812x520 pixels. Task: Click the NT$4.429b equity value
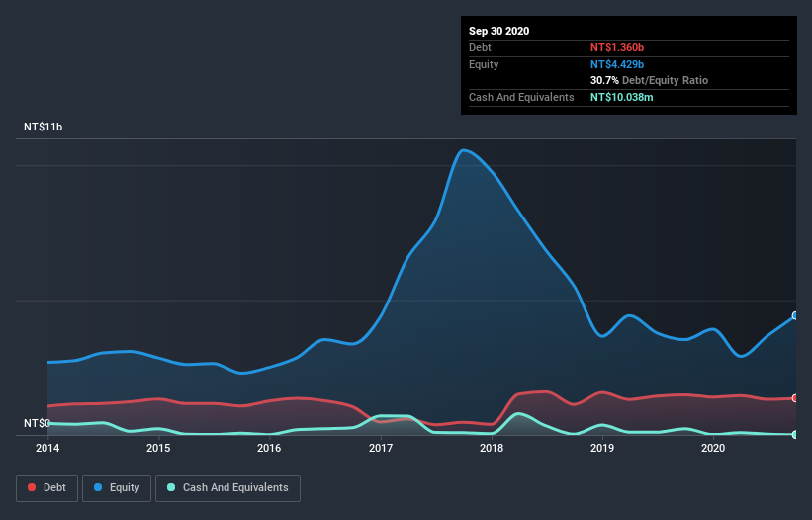(x=617, y=64)
